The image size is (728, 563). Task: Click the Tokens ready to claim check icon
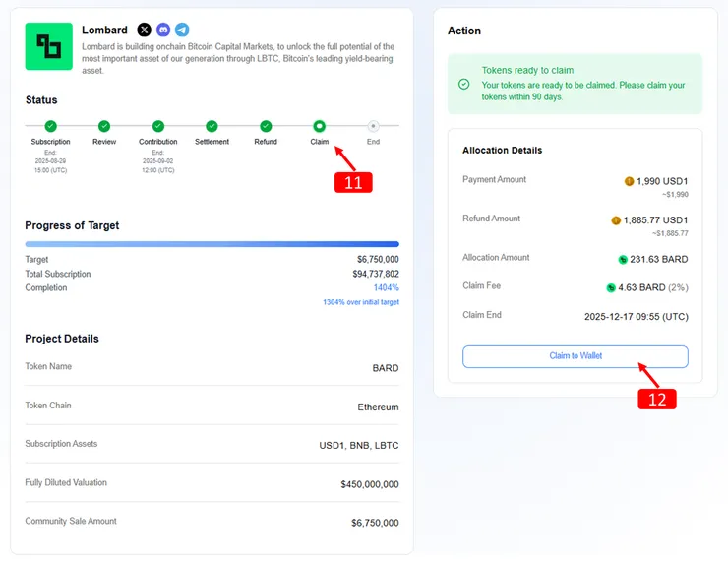463,84
